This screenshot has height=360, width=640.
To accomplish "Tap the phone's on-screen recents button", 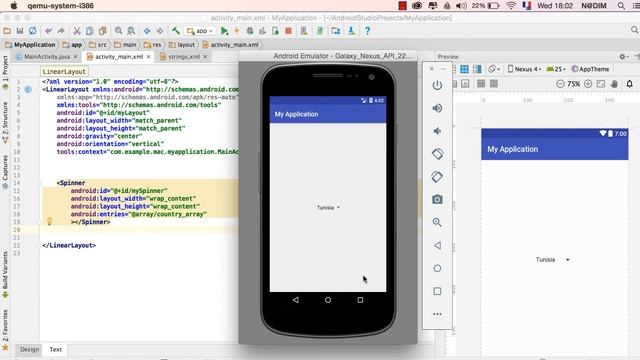I will (x=360, y=300).
